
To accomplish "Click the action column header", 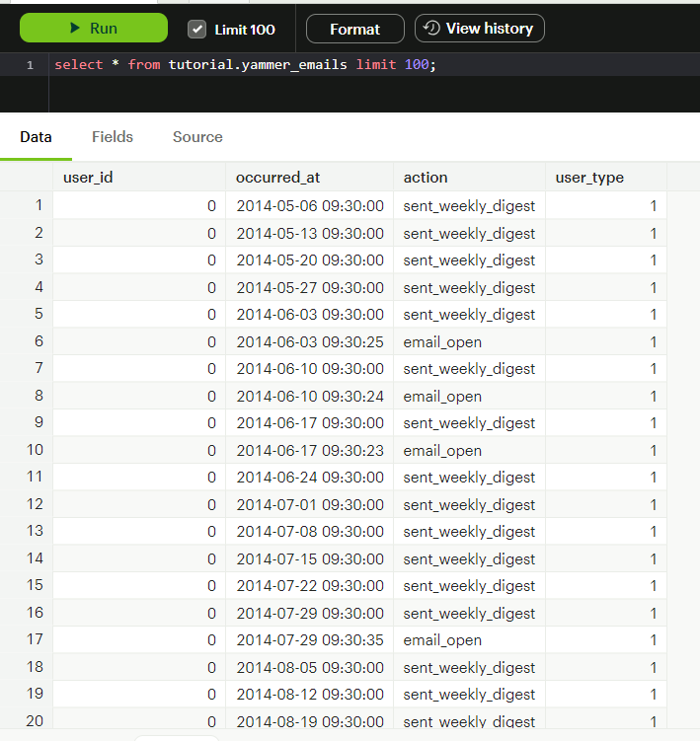I will (470, 178).
